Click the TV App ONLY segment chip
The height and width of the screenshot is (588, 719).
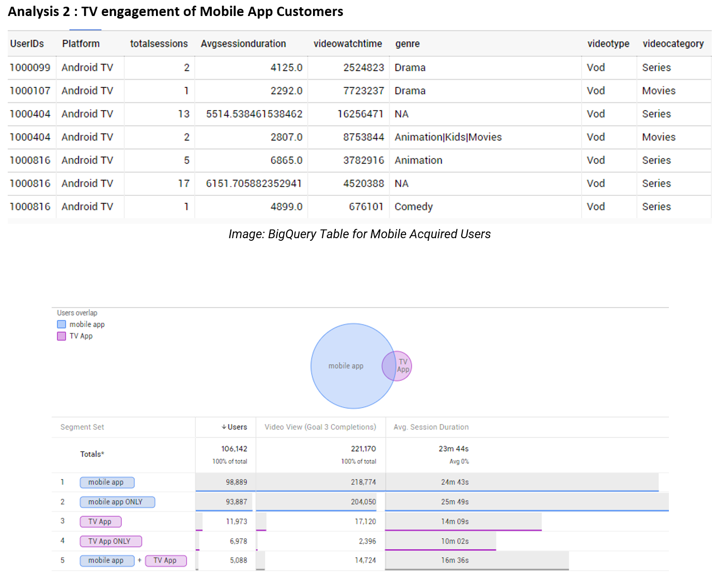point(111,541)
